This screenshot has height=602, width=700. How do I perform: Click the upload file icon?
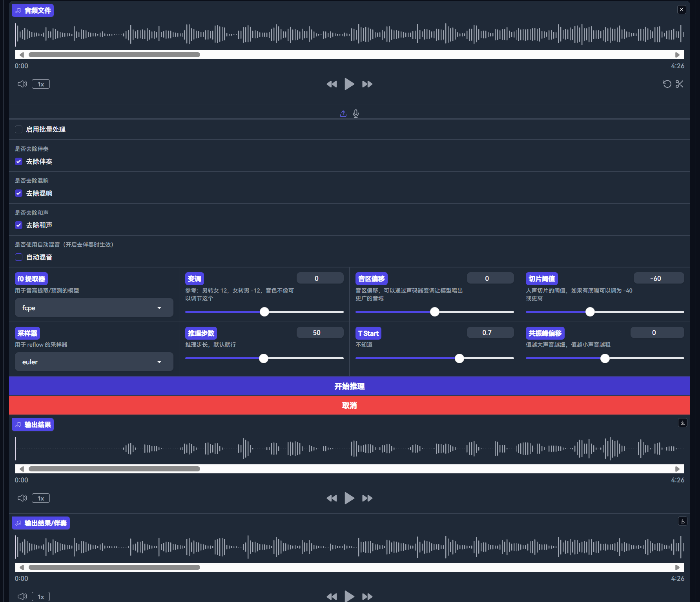pyautogui.click(x=343, y=114)
